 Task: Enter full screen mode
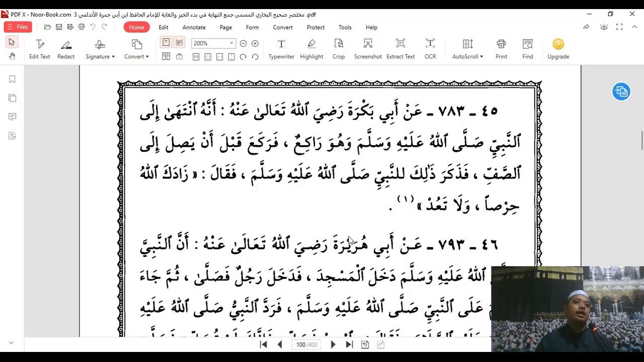coord(619,27)
